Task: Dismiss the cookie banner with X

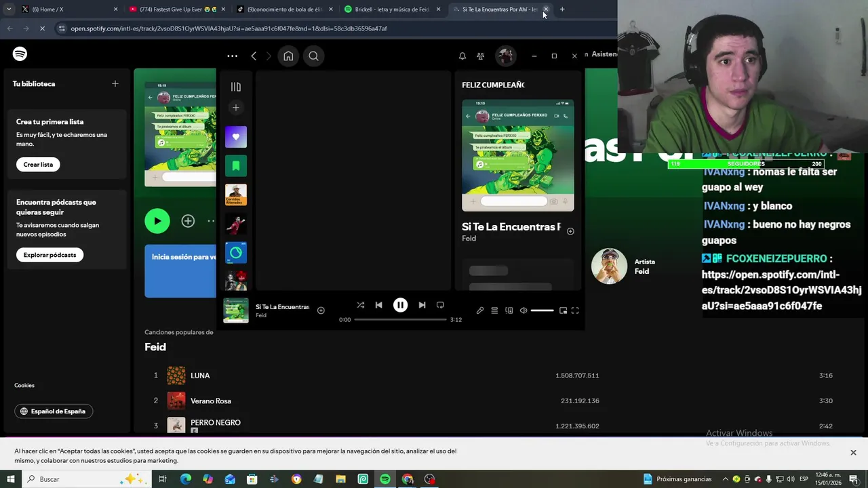Action: (x=853, y=452)
